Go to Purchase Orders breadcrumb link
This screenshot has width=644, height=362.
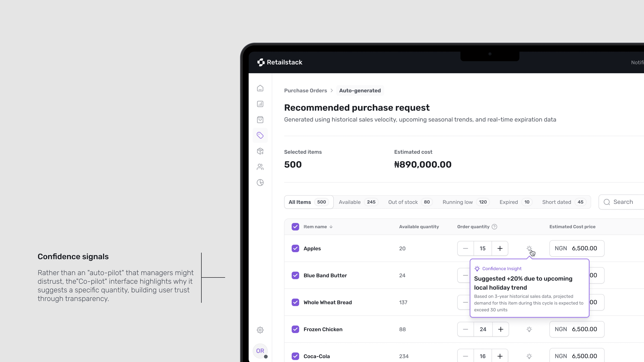[x=305, y=91]
